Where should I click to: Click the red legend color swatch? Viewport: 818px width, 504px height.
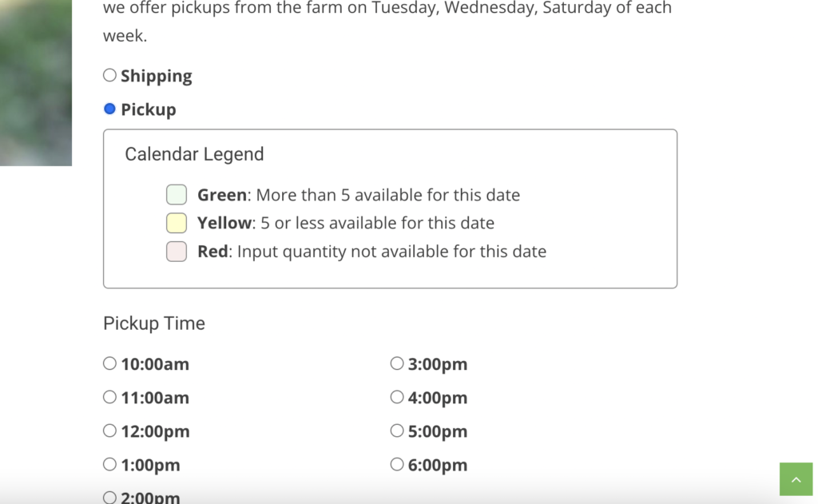point(177,252)
